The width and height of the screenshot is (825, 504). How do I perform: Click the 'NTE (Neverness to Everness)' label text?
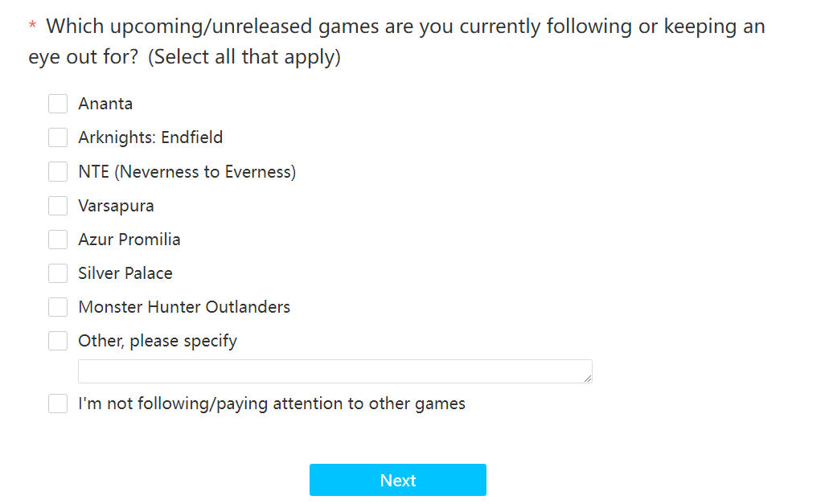tap(187, 172)
